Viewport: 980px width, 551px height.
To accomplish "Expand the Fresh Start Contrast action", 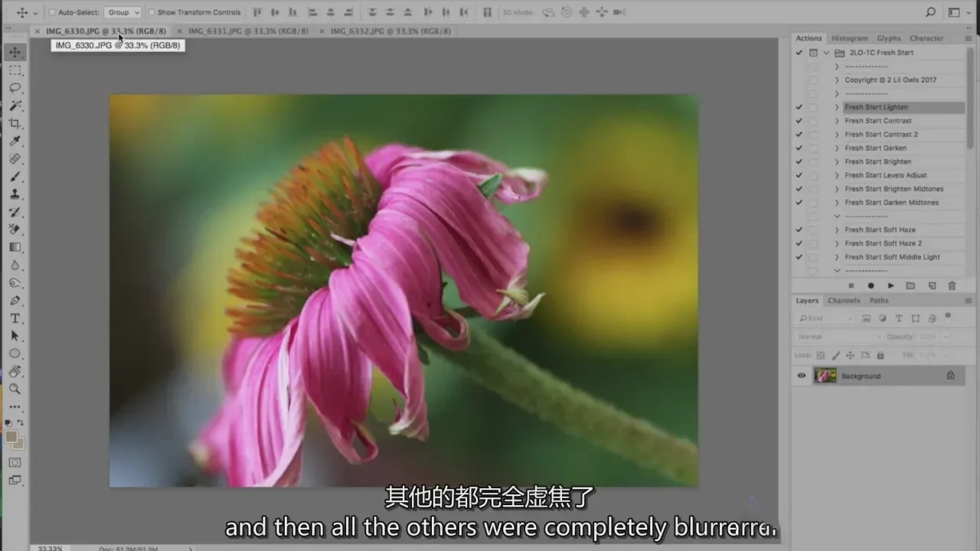I will coord(837,121).
